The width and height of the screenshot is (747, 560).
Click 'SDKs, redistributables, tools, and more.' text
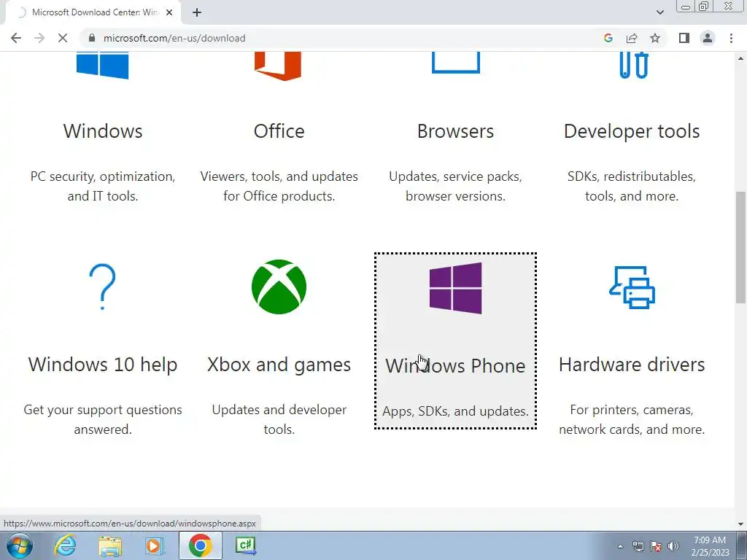pos(632,186)
